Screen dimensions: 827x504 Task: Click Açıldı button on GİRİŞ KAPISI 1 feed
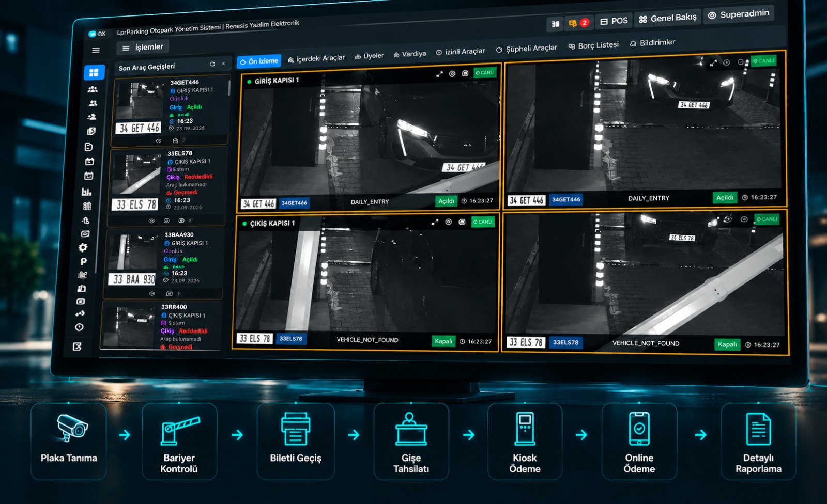[447, 201]
